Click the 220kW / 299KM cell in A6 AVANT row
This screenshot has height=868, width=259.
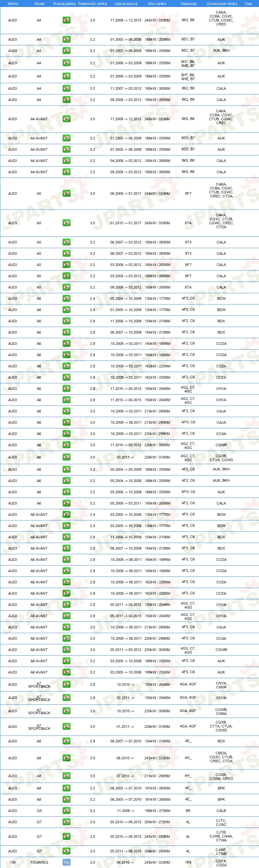[x=157, y=638]
